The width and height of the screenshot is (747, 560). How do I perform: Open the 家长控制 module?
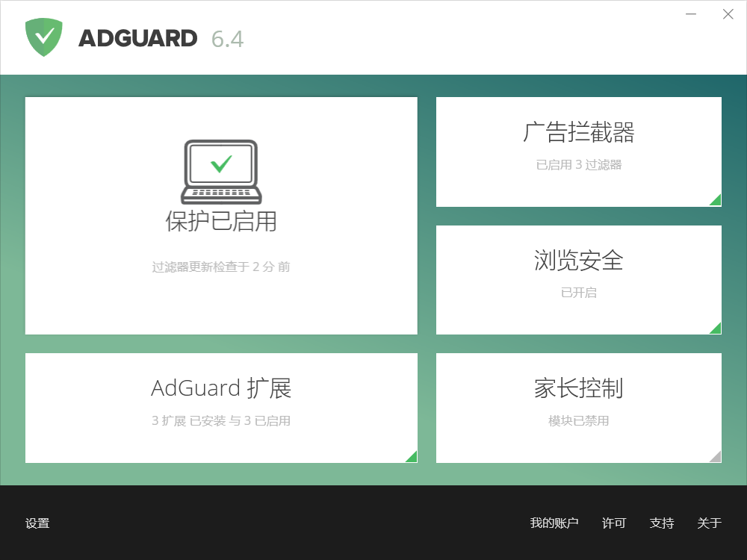(579, 408)
